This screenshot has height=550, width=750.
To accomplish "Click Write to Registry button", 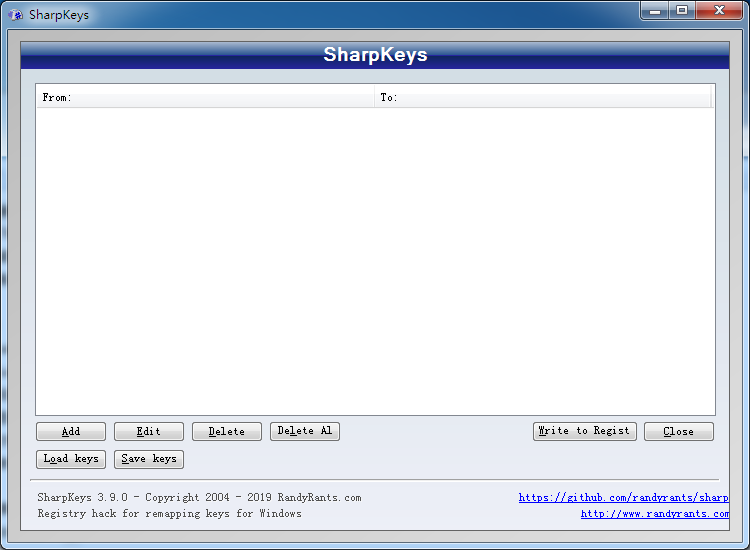I will pyautogui.click(x=585, y=431).
